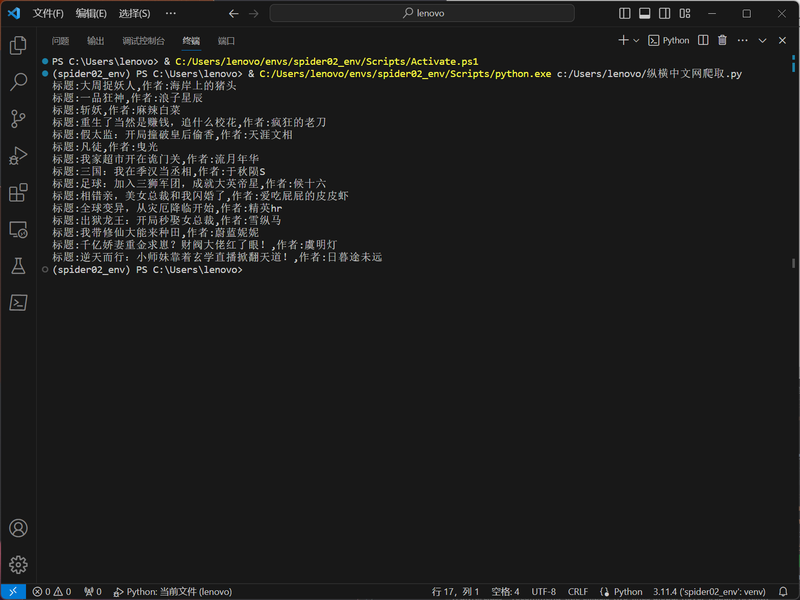Click terminal line 标题:我家超市开在诡门关

[x=156, y=160]
